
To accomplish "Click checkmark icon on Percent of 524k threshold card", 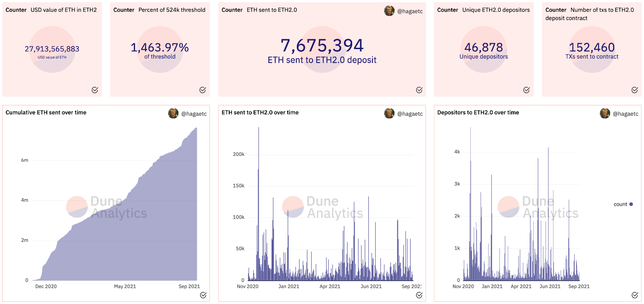I will coord(203,90).
